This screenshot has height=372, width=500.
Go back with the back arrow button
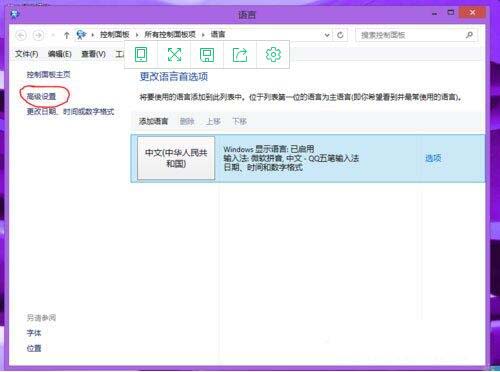tap(21, 35)
